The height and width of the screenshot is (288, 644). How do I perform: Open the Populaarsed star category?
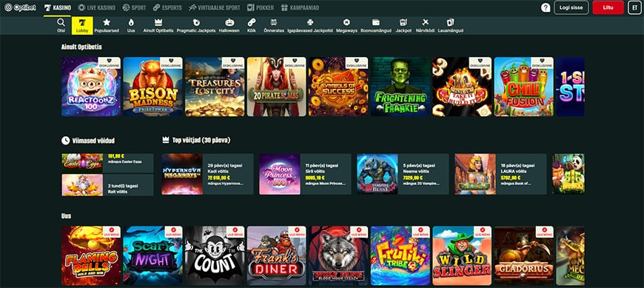pyautogui.click(x=107, y=25)
